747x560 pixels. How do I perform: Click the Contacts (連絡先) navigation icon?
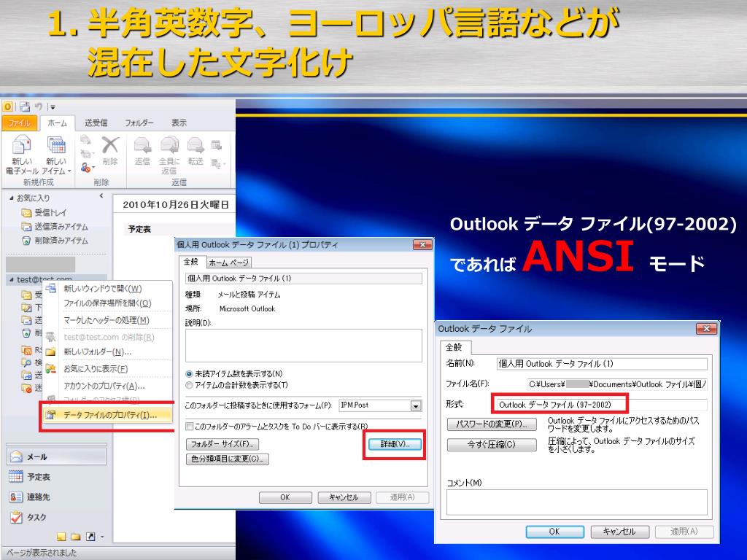[x=16, y=497]
